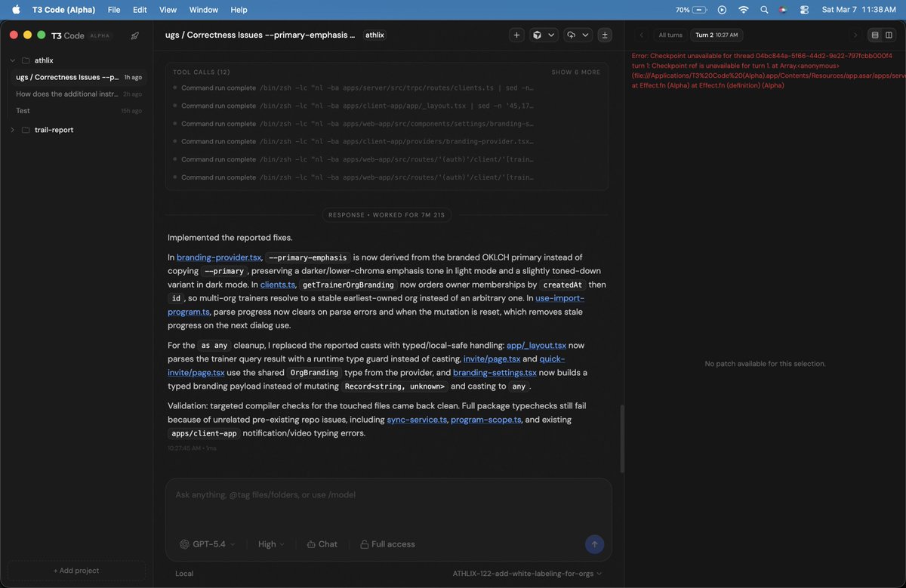Click the 'No patch available for this selection' message

coord(765,364)
